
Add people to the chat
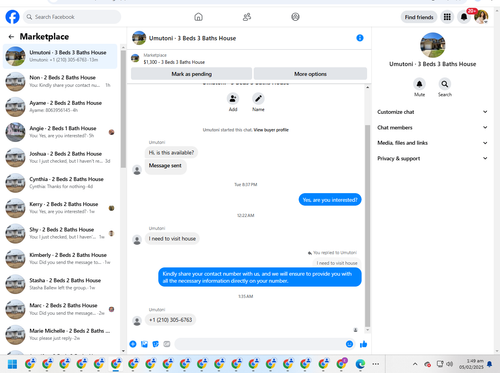[x=233, y=99]
